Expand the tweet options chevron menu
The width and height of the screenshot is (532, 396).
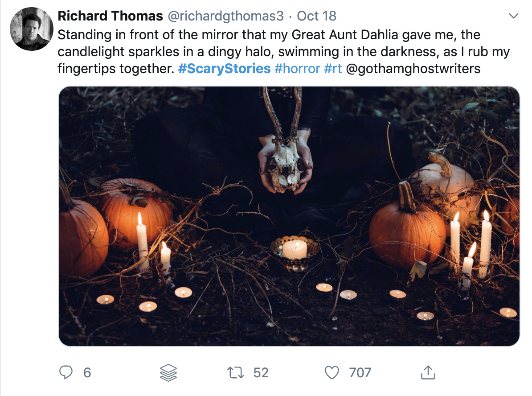pyautogui.click(x=514, y=16)
